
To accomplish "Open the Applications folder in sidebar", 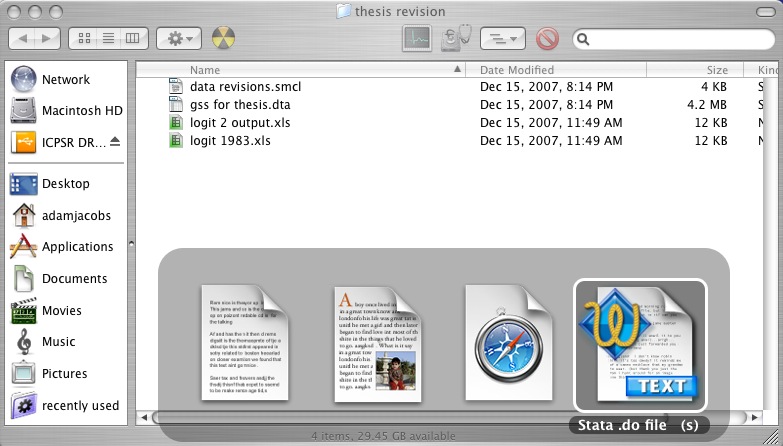I will tap(77, 247).
